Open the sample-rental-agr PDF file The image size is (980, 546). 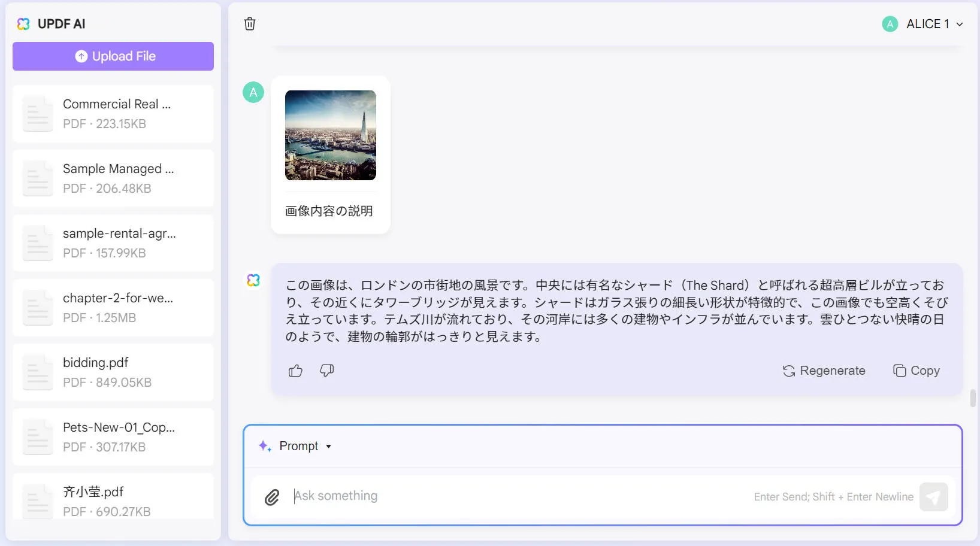click(113, 243)
